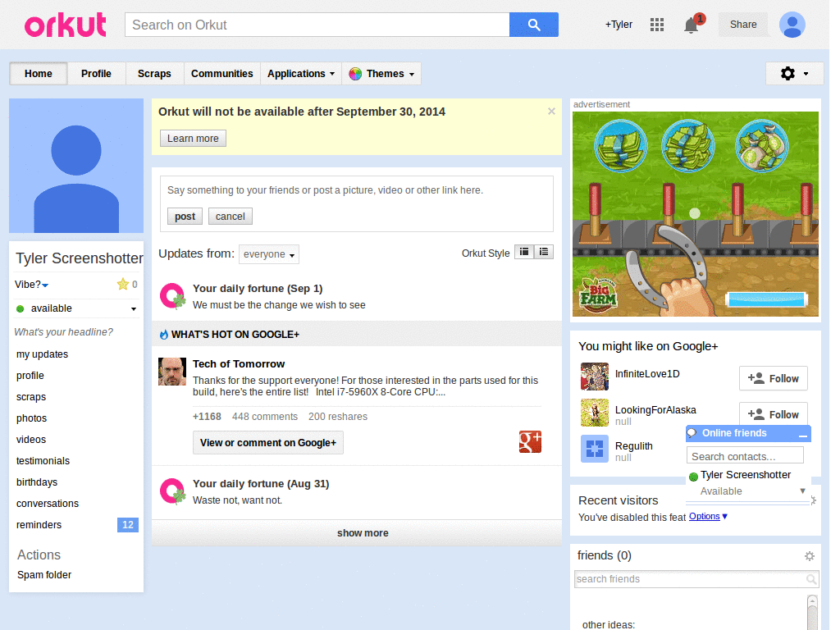This screenshot has height=630, width=840.
Task: Open friends section gear settings
Action: click(810, 556)
